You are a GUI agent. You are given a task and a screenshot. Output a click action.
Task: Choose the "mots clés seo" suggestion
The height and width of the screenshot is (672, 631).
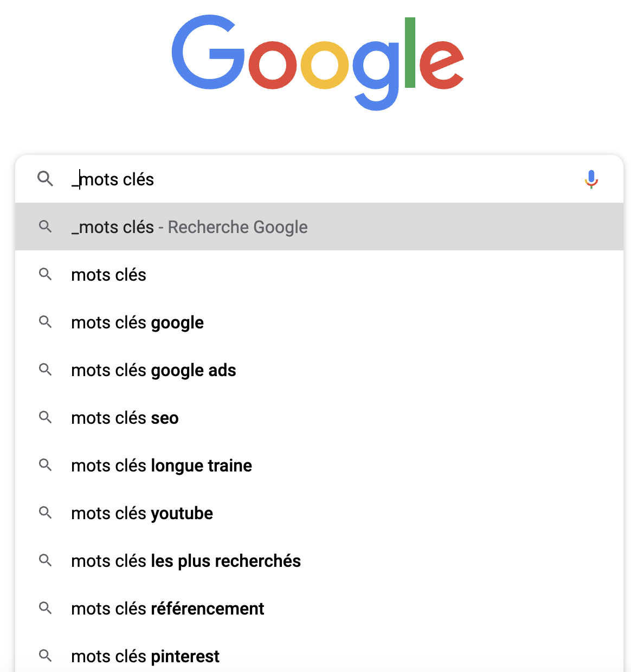[x=125, y=418]
